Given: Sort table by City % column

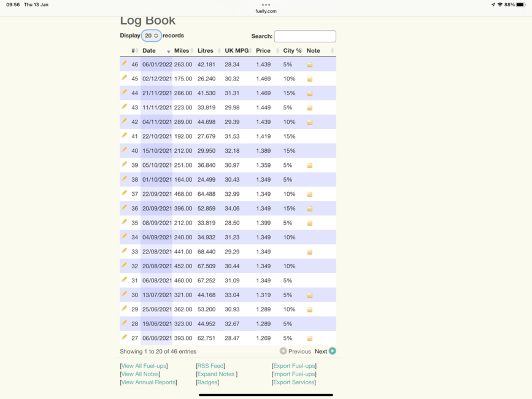Looking at the screenshot, I should point(293,50).
